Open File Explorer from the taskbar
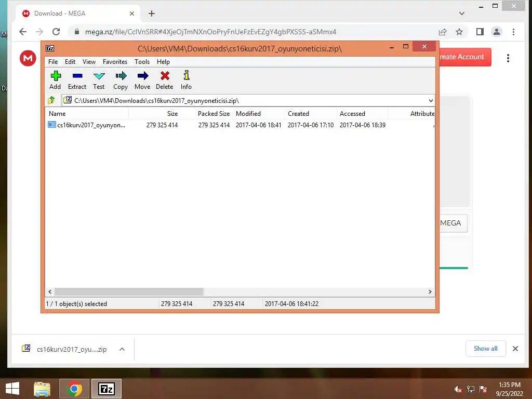 [x=42, y=389]
